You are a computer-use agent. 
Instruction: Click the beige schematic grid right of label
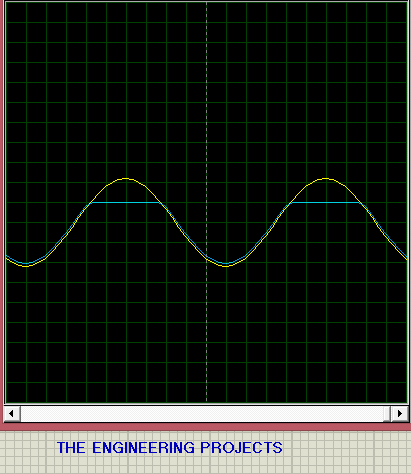(x=347, y=452)
